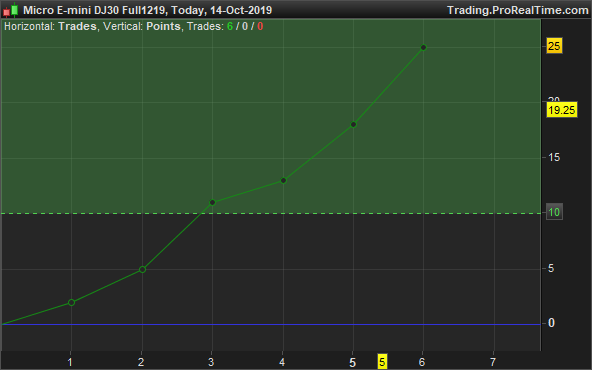This screenshot has width=592, height=370.
Task: Click the data point for trade 2
Action: pyautogui.click(x=142, y=270)
